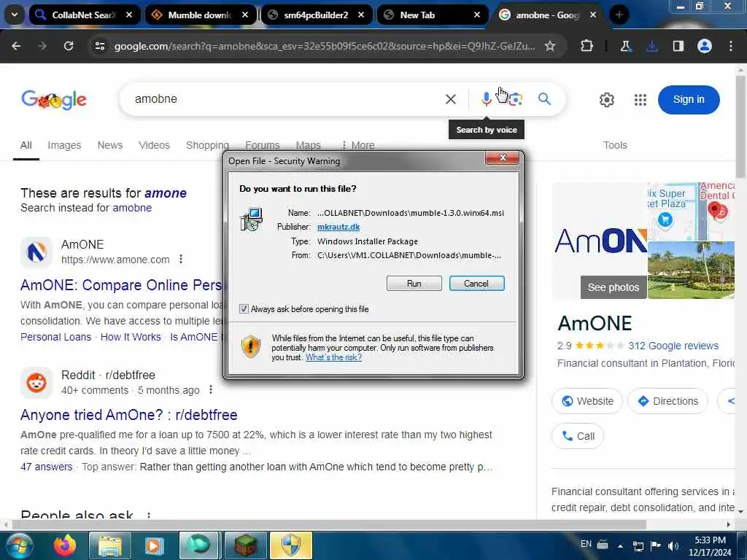Open a new tab with plus button
The height and width of the screenshot is (560, 747).
(x=619, y=15)
